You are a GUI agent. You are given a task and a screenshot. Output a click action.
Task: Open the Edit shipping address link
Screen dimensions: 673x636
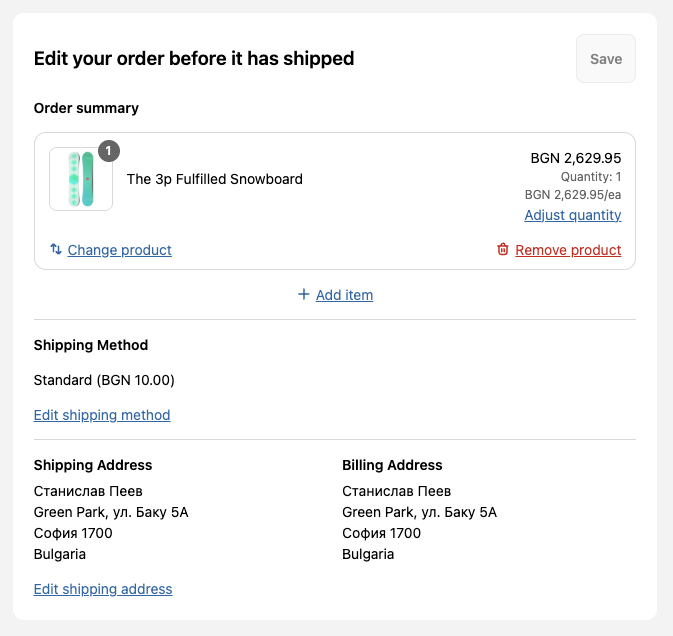(103, 589)
